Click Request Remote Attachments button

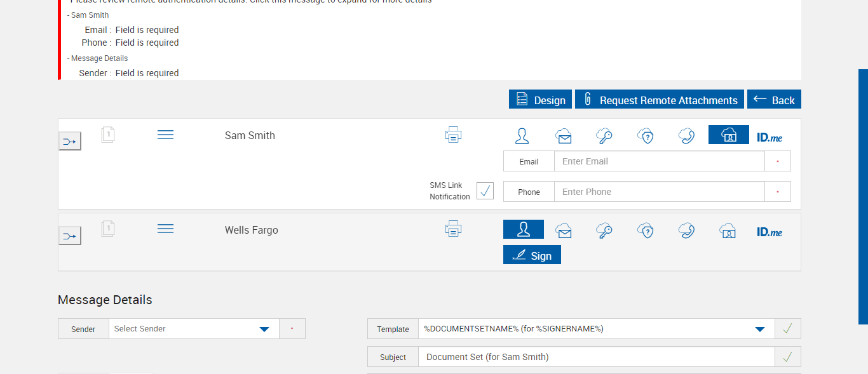659,100
